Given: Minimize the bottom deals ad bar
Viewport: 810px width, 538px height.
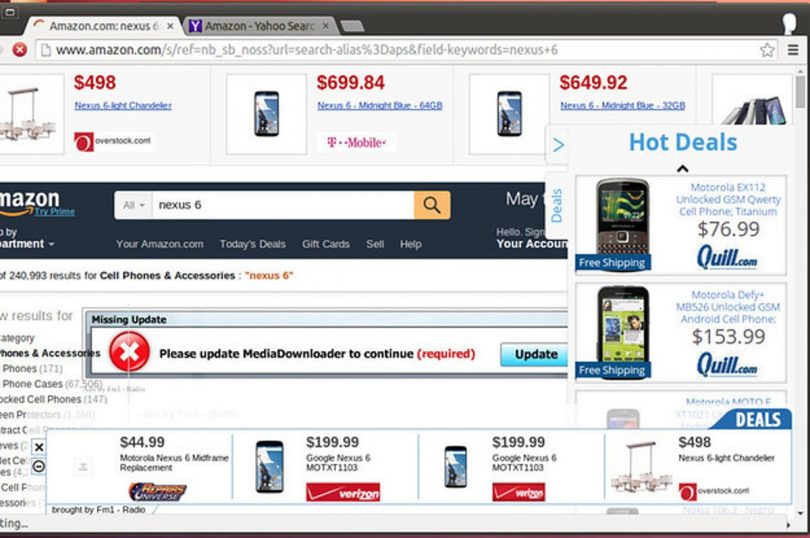Looking at the screenshot, I should pos(39,466).
